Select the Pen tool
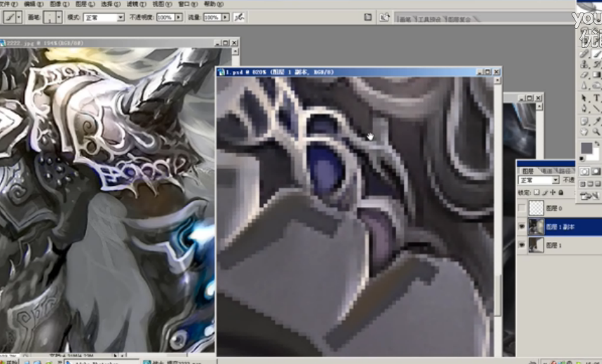602x364 pixels. tap(584, 108)
